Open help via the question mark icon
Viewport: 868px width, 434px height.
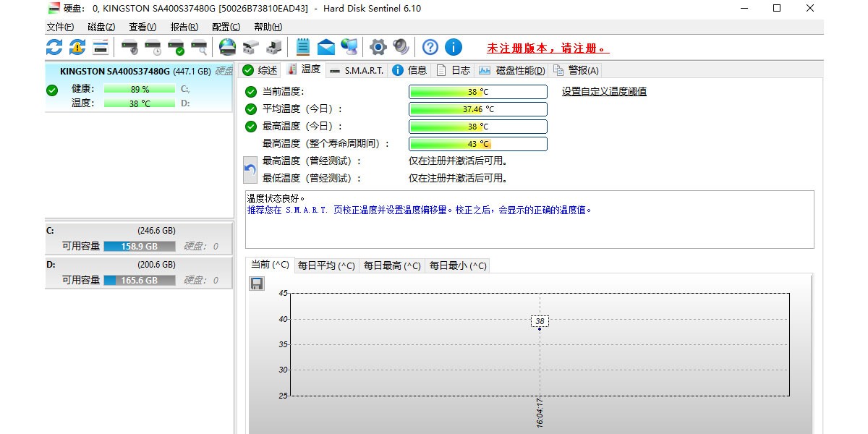[430, 48]
